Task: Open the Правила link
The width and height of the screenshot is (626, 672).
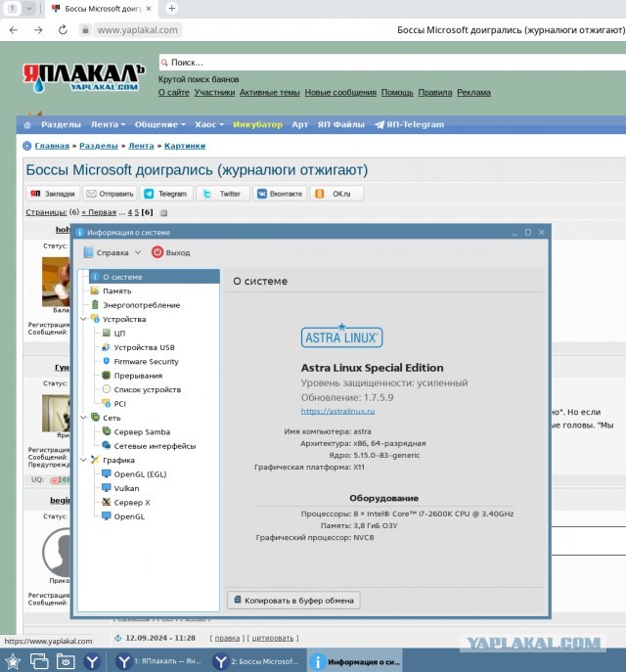Action: 435,93
